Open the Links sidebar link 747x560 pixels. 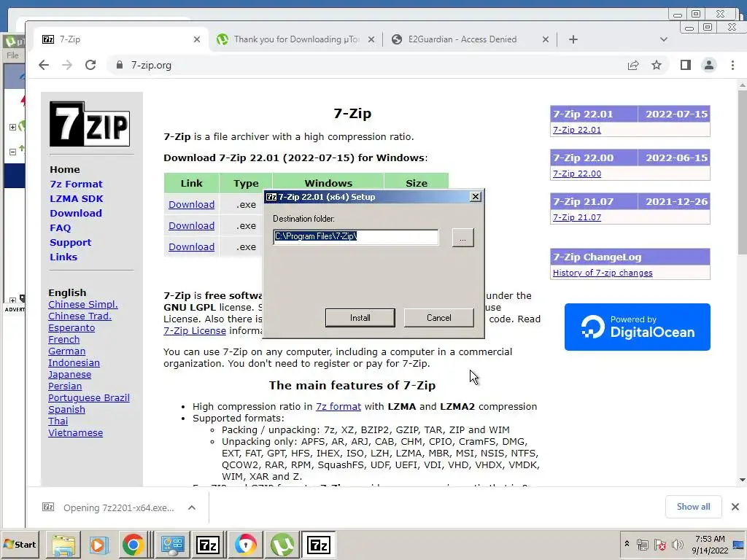[x=63, y=257]
